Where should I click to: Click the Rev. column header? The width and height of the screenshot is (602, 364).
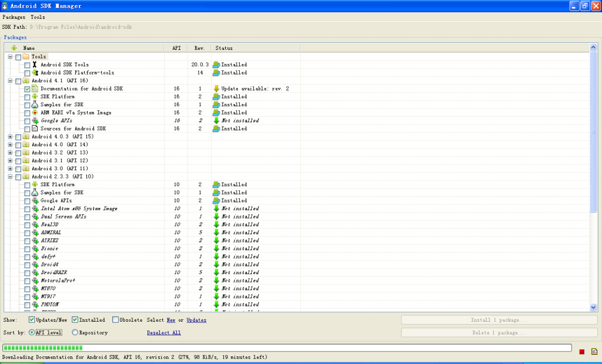coord(199,48)
